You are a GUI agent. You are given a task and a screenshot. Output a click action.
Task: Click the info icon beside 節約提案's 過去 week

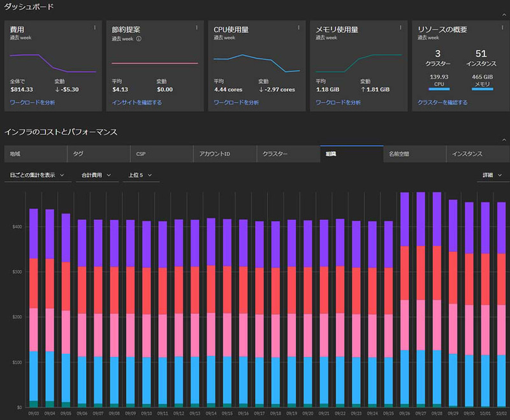pyautogui.click(x=138, y=39)
